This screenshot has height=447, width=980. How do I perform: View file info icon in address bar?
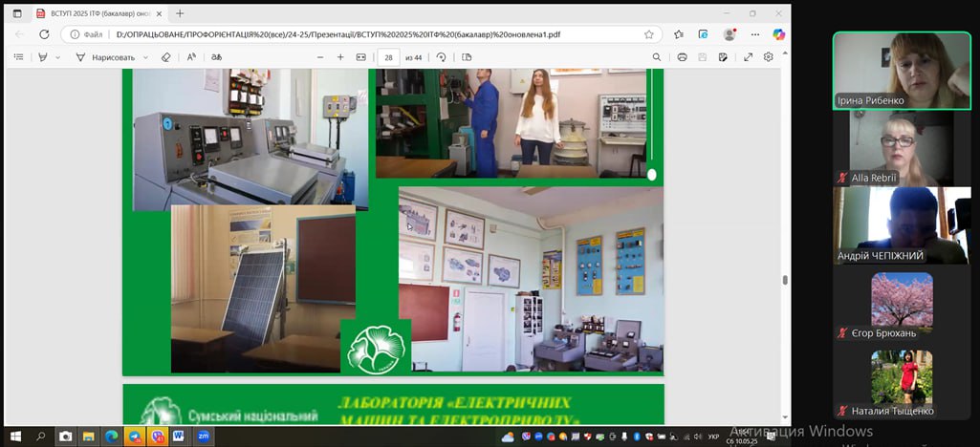75,35
